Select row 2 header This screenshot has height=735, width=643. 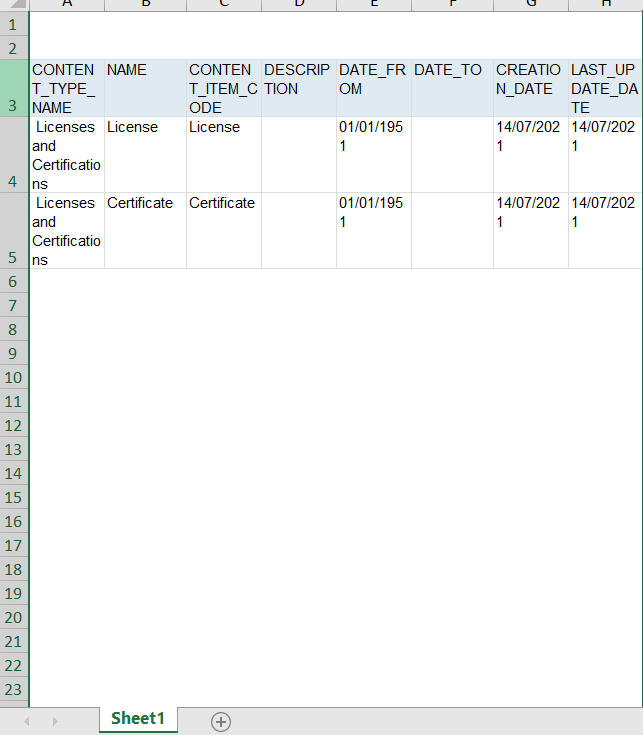click(14, 48)
